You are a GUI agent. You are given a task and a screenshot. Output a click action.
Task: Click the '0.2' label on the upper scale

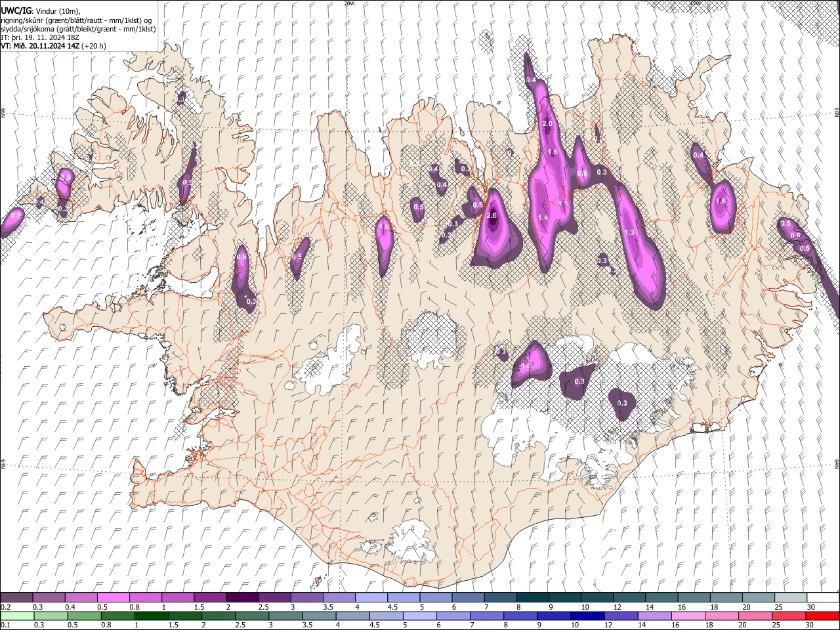[x=5, y=607]
